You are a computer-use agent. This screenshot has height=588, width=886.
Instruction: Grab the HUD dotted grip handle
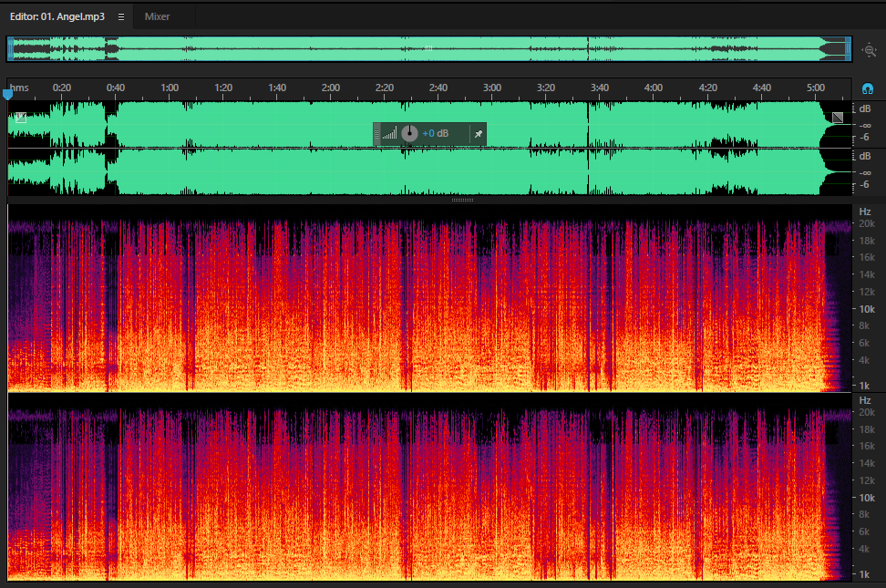(x=376, y=134)
